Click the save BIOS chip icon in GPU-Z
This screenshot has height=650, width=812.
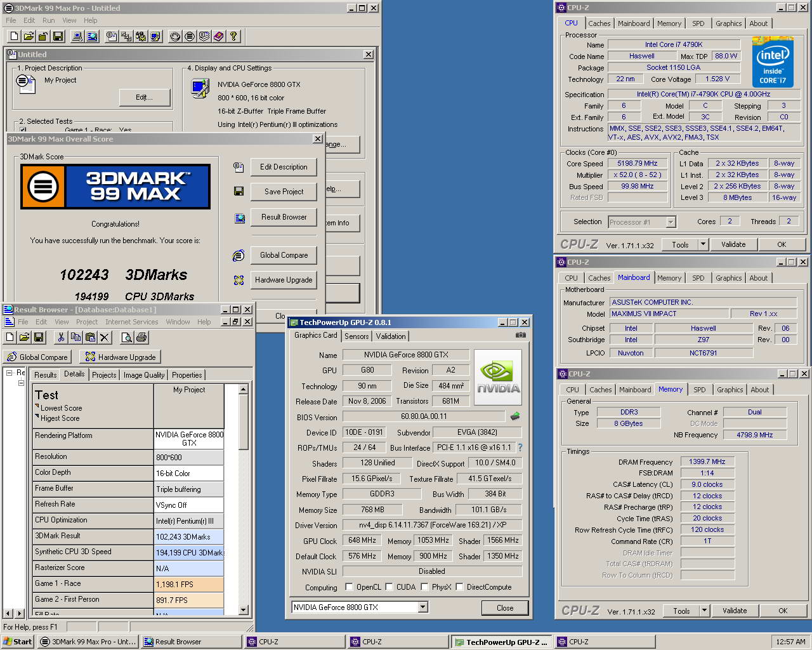point(515,416)
